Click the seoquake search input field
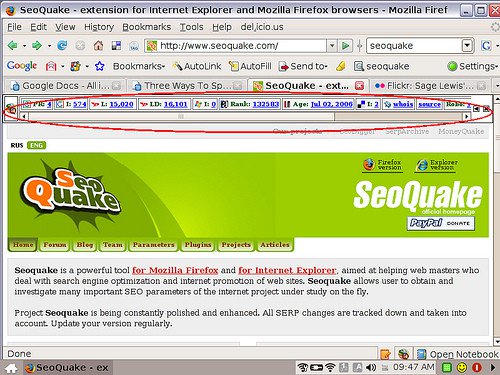The width and height of the screenshot is (500, 375). (x=414, y=45)
